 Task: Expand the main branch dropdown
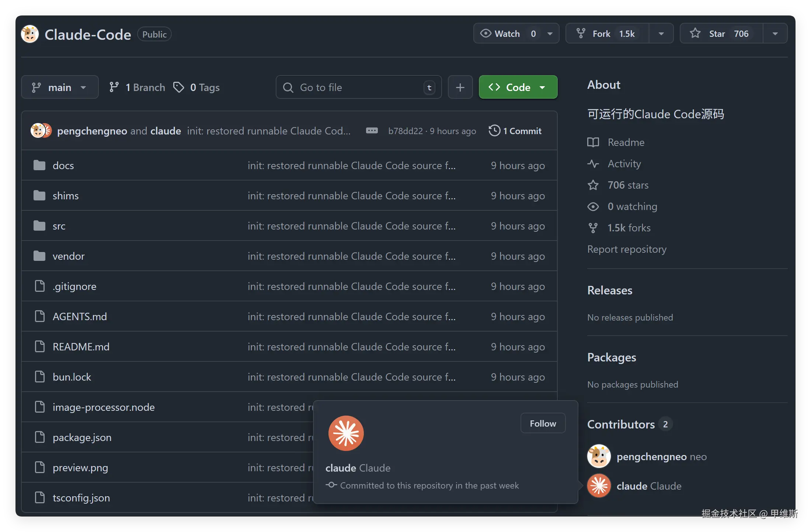(x=60, y=87)
